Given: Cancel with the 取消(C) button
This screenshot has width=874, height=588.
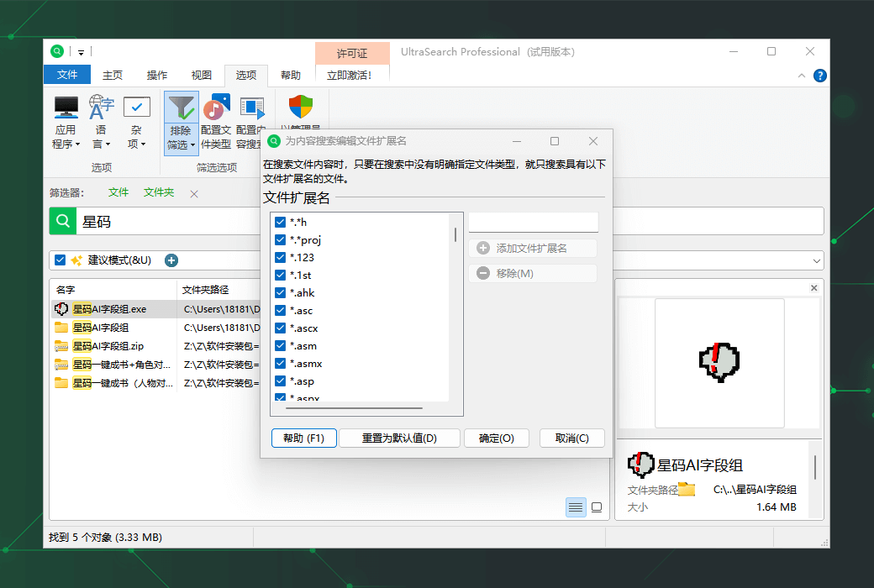Looking at the screenshot, I should (572, 438).
